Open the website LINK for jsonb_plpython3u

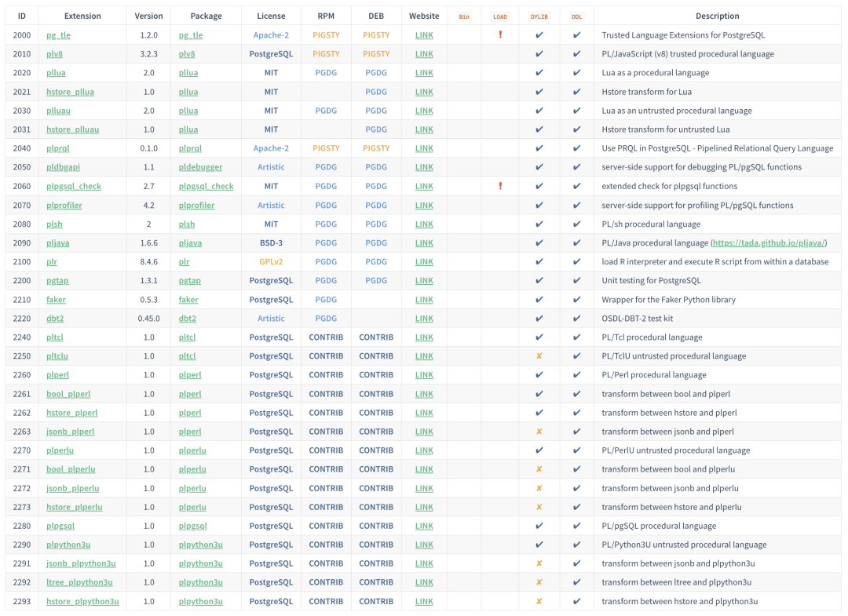tap(424, 563)
